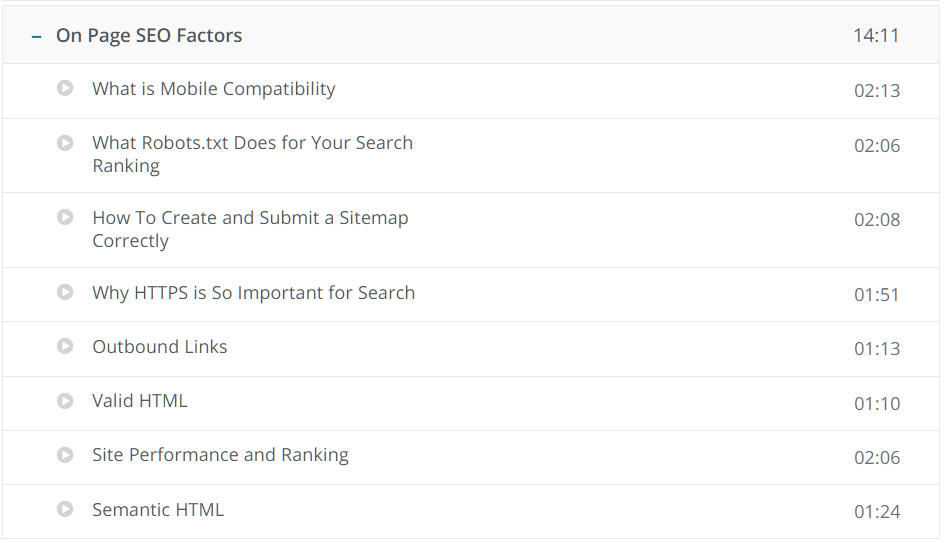Click play icon next to Valid HTML

point(65,401)
